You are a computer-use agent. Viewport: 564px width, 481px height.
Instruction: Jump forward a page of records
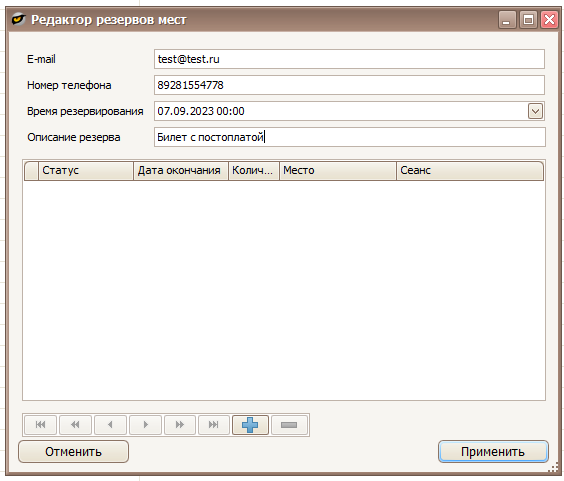click(180, 425)
